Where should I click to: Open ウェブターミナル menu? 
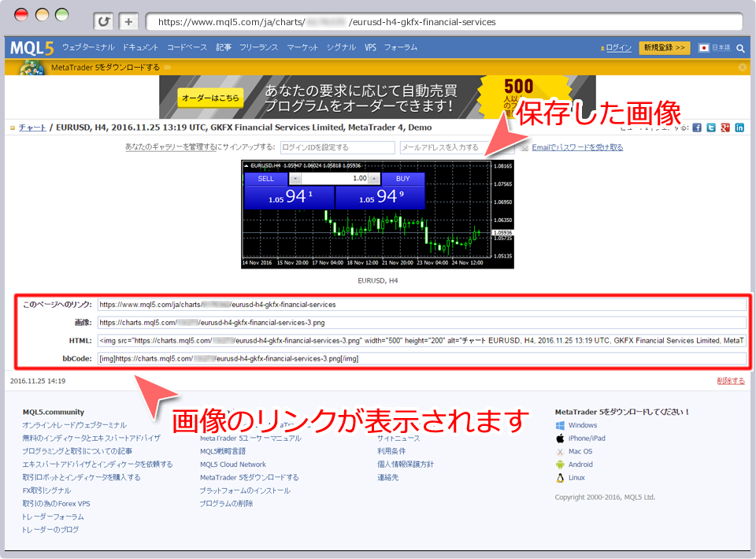[88, 47]
